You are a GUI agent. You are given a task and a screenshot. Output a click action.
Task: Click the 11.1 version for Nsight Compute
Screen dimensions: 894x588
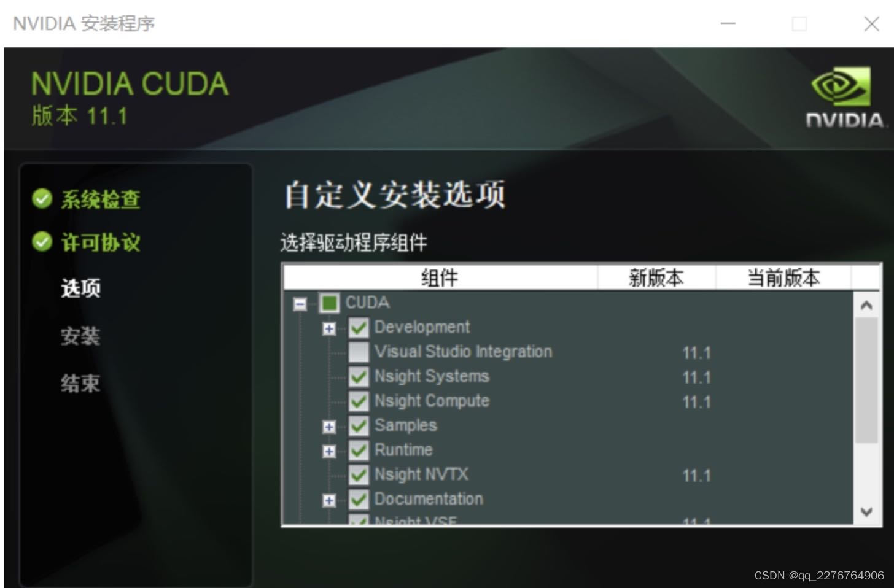(x=696, y=402)
